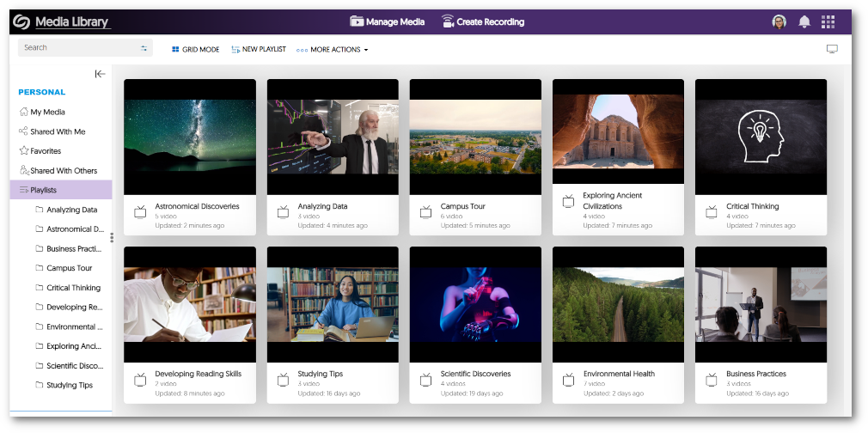Click the Search field
The width and height of the screenshot is (868, 433).
tap(85, 47)
